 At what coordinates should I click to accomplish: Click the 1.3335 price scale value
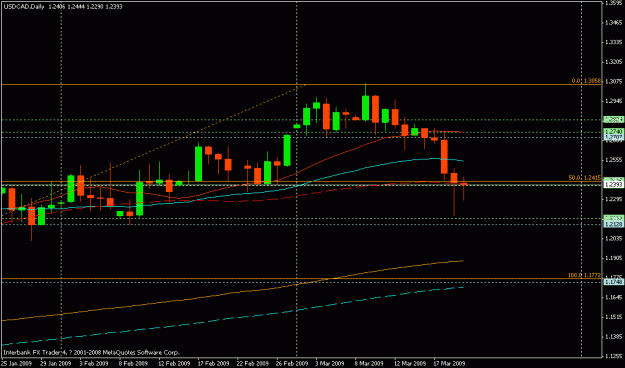[614, 42]
